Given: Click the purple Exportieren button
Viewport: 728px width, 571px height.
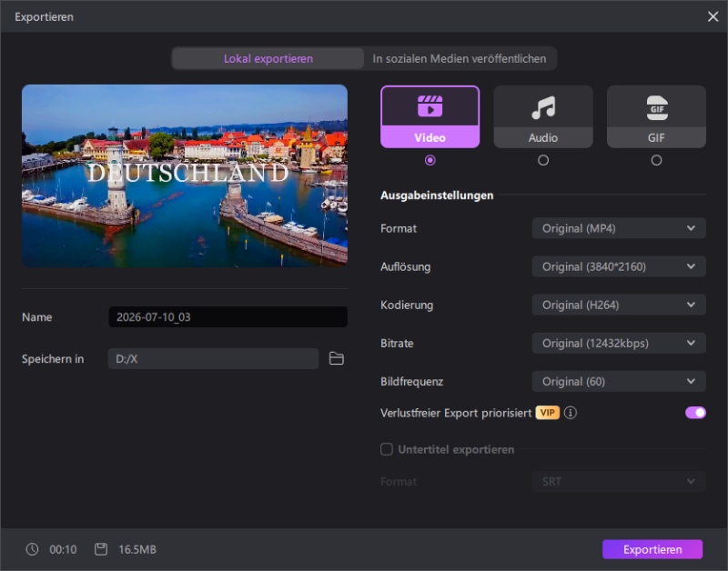Looking at the screenshot, I should [x=652, y=549].
